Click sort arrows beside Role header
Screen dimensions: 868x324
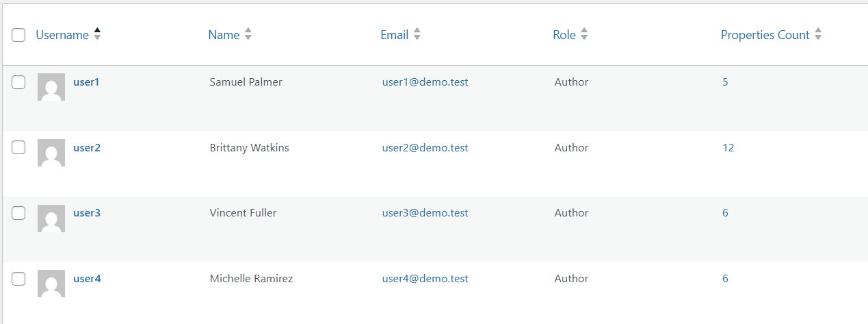click(584, 34)
